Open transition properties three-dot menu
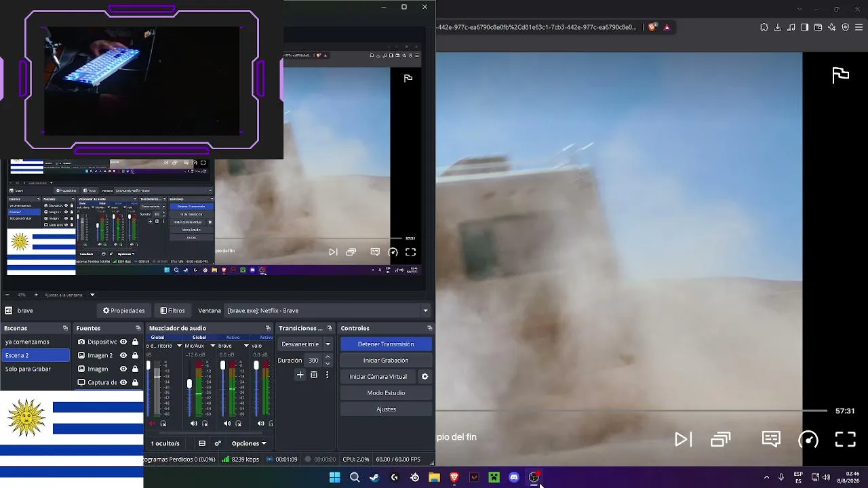 (x=327, y=375)
